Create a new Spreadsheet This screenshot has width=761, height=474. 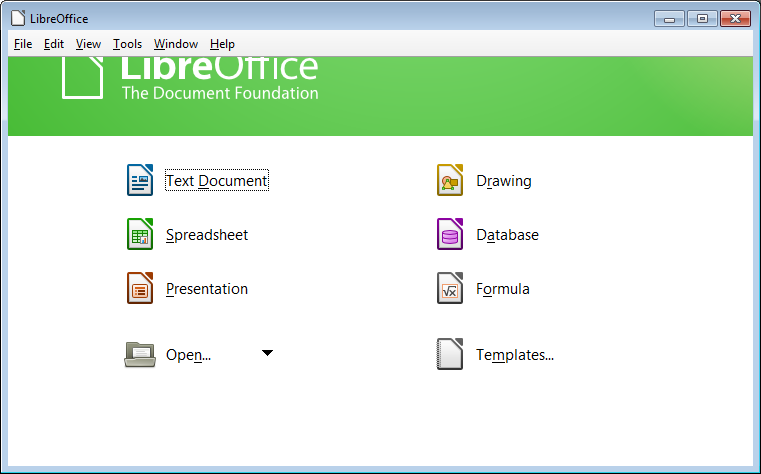tap(207, 235)
